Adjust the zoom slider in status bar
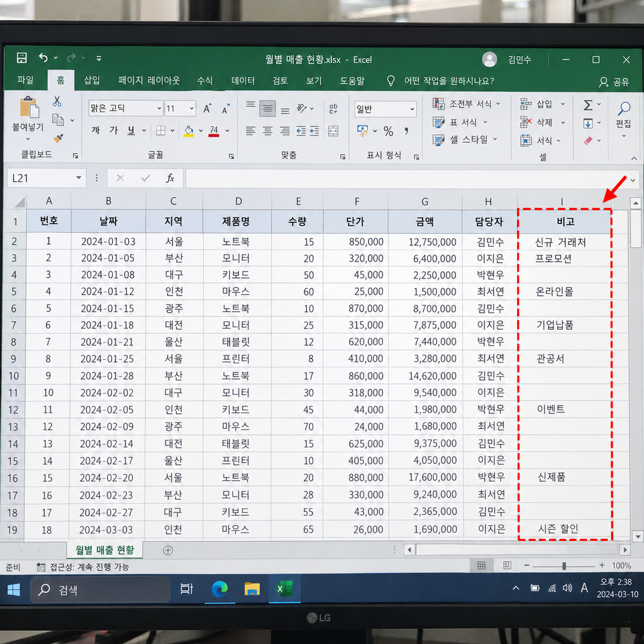The width and height of the screenshot is (644, 644). (x=564, y=566)
